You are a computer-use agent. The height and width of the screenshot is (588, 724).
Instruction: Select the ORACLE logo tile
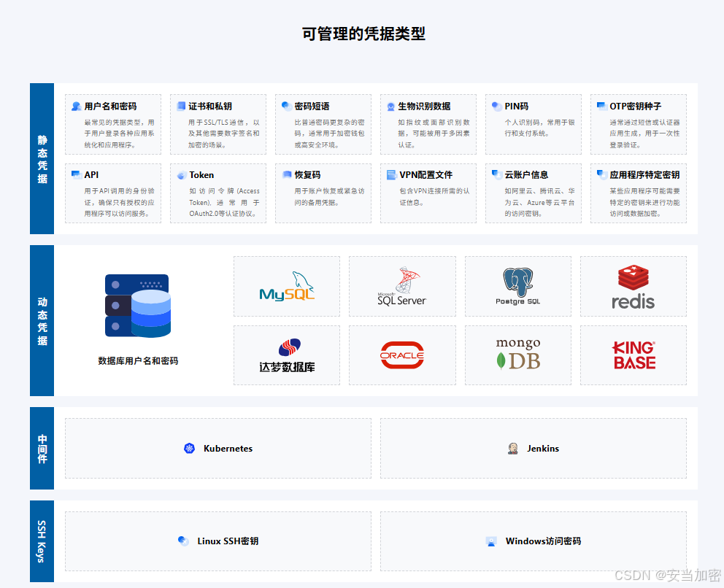[x=402, y=355]
